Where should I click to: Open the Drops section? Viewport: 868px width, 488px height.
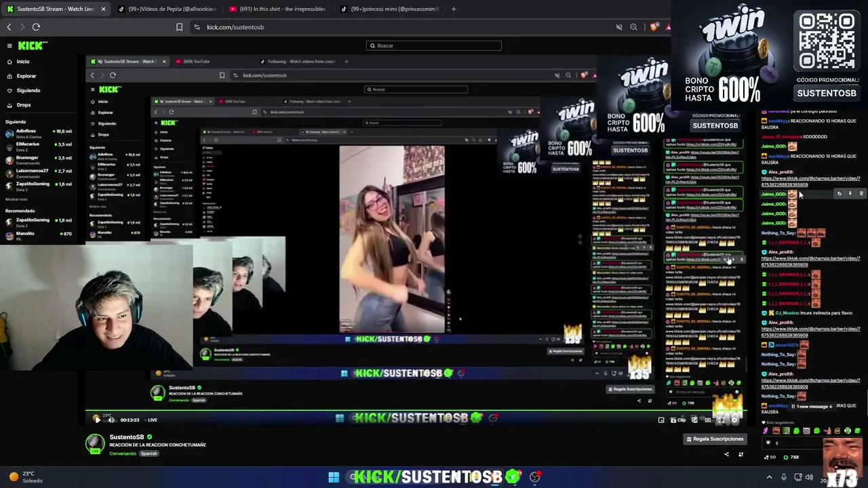pos(19,105)
